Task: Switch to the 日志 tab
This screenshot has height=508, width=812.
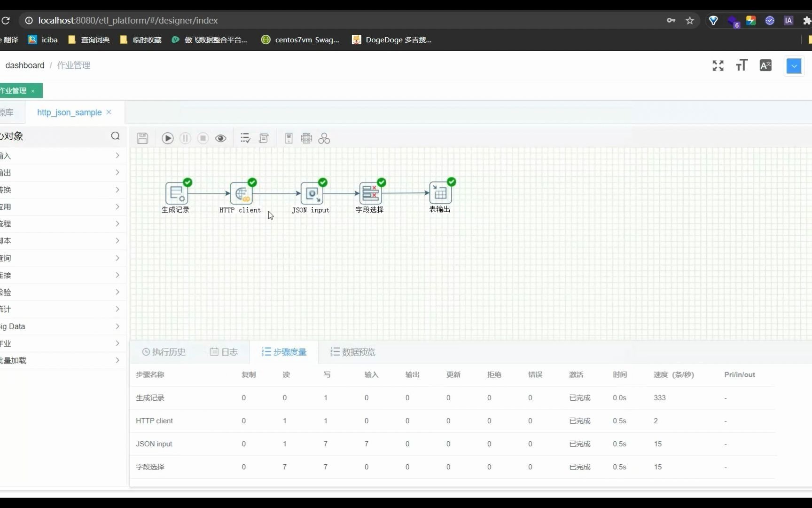Action: 224,352
